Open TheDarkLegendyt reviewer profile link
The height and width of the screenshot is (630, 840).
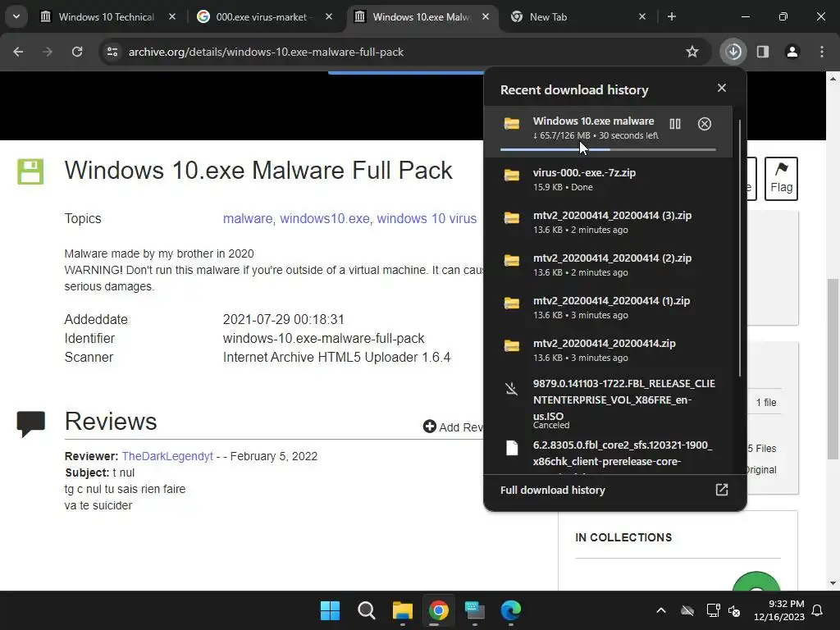(167, 456)
